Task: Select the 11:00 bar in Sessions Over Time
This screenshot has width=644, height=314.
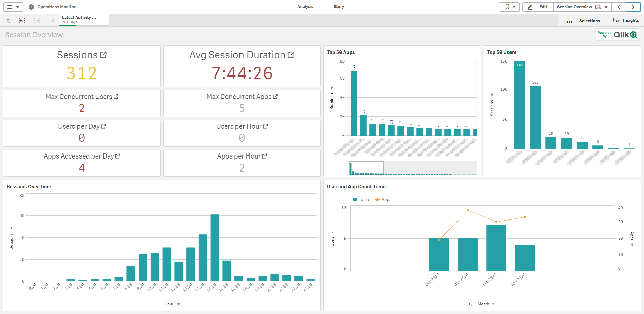Action: pyautogui.click(x=167, y=264)
